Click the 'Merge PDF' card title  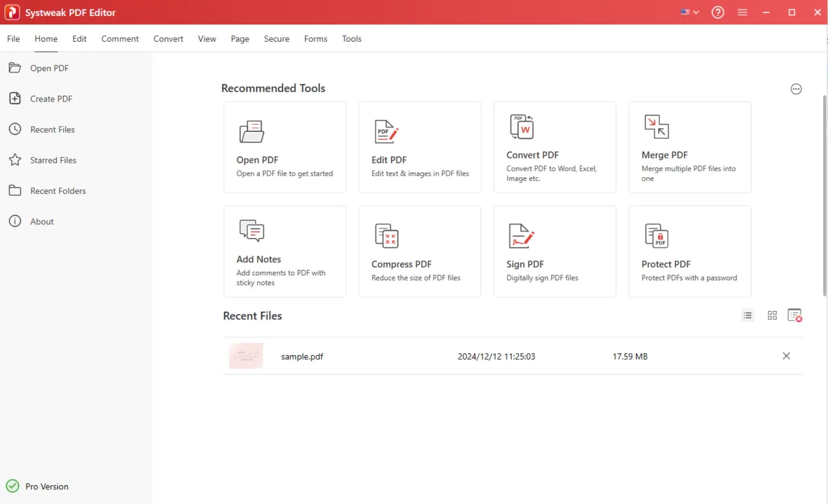665,155
